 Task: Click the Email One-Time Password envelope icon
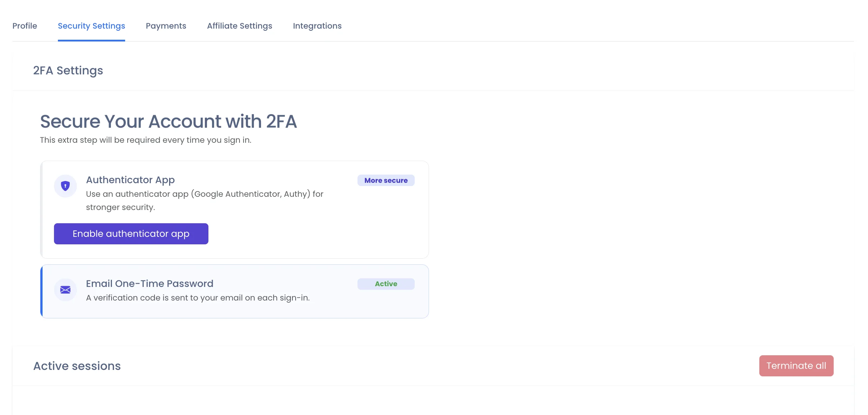click(x=65, y=290)
